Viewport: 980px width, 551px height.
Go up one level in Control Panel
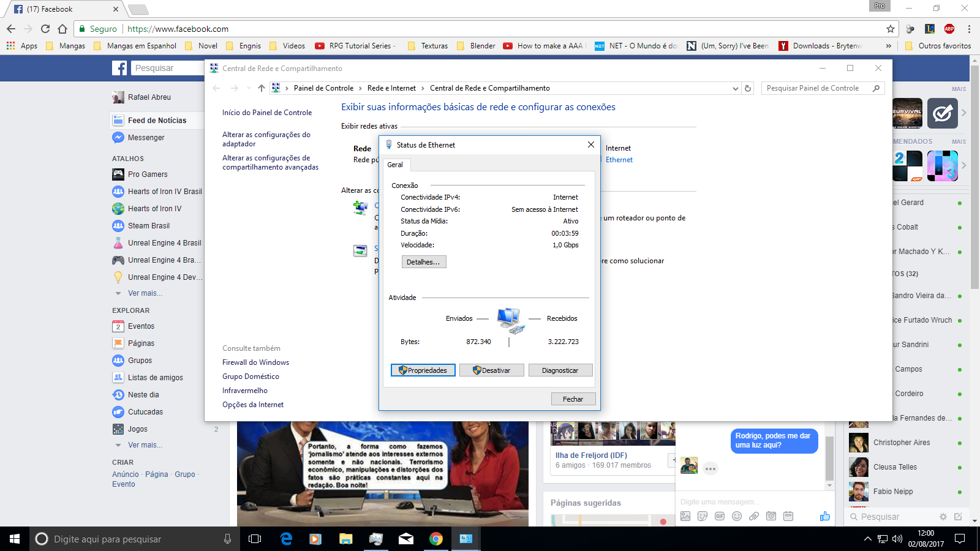[262, 88]
